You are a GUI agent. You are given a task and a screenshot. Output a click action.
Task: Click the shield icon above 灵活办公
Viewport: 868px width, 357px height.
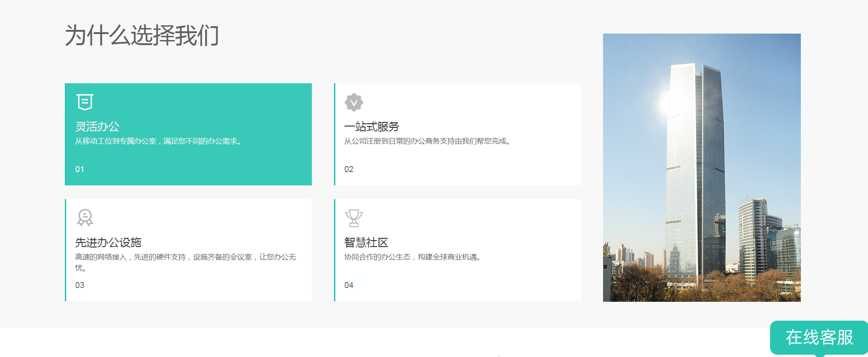point(85,102)
